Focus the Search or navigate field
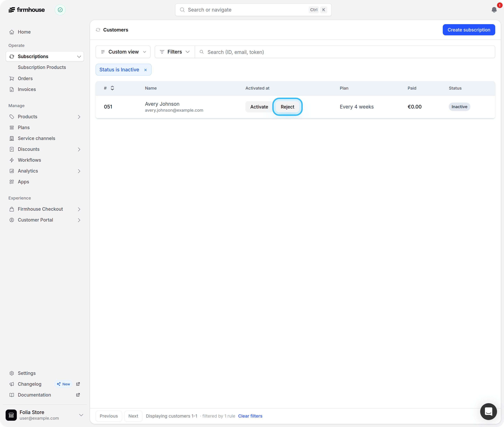Screen dimensions: 504x427 pyautogui.click(x=253, y=10)
